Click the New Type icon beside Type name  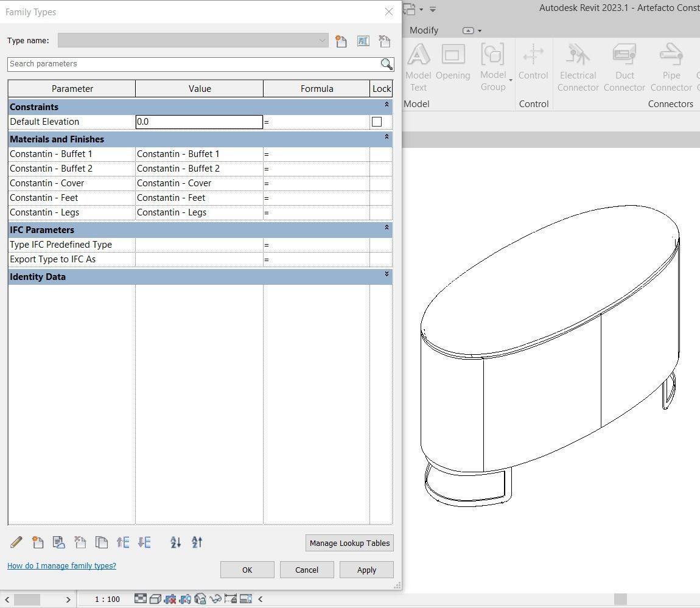click(341, 41)
